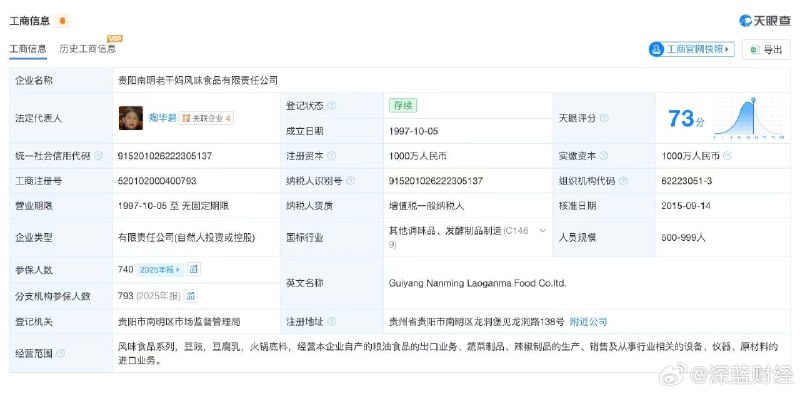Click 附近公司 link
Image resolution: width=800 pixels, height=394 pixels.
[x=588, y=322]
